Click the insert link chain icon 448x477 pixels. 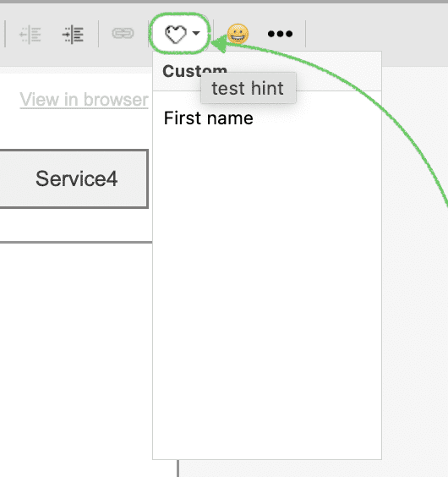pyautogui.click(x=123, y=33)
